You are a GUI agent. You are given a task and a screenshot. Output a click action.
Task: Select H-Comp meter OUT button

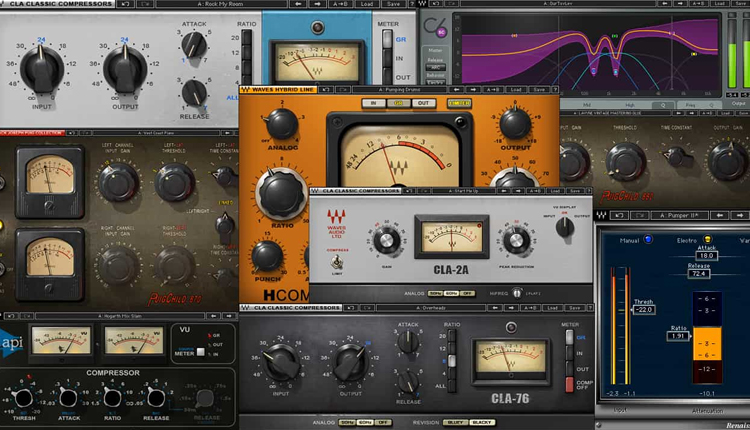point(423,103)
